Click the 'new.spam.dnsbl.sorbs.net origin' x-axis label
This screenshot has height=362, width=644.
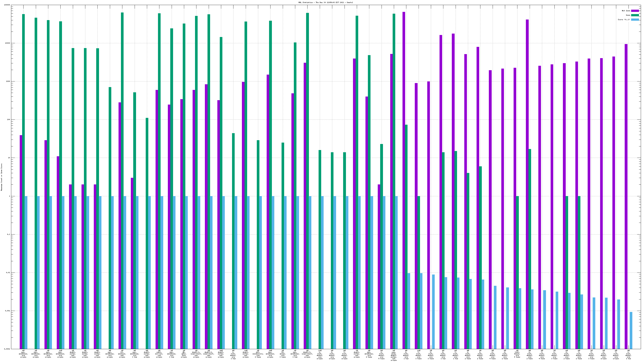coord(393,355)
